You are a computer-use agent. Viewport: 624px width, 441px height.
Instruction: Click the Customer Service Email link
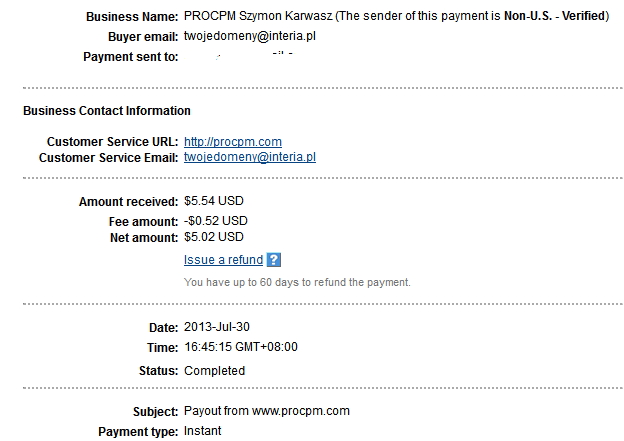pyautogui.click(x=250, y=157)
